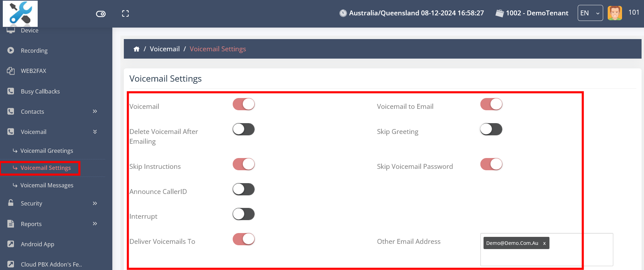The height and width of the screenshot is (270, 644).
Task: Click the Recording play icon in sidebar
Action: tap(11, 51)
